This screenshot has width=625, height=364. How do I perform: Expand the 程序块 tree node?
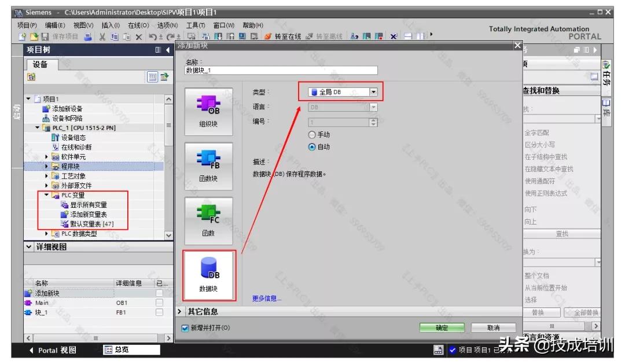click(x=46, y=166)
